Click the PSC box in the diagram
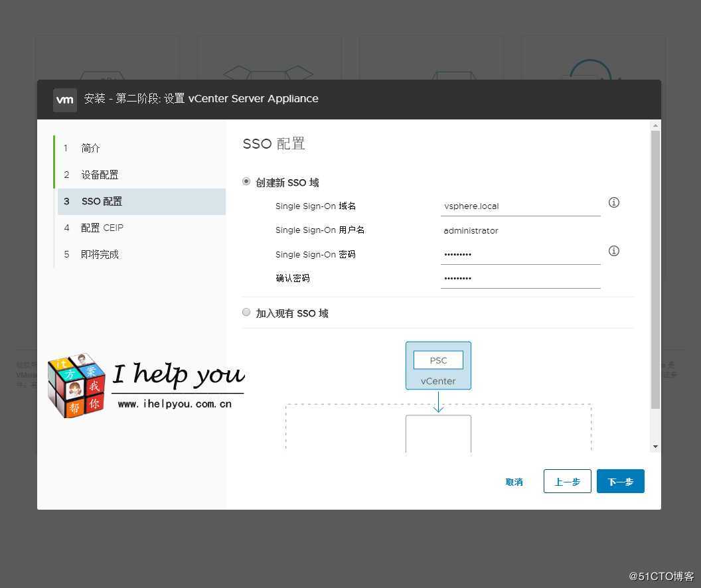Viewport: 701px width, 588px height. (x=438, y=360)
